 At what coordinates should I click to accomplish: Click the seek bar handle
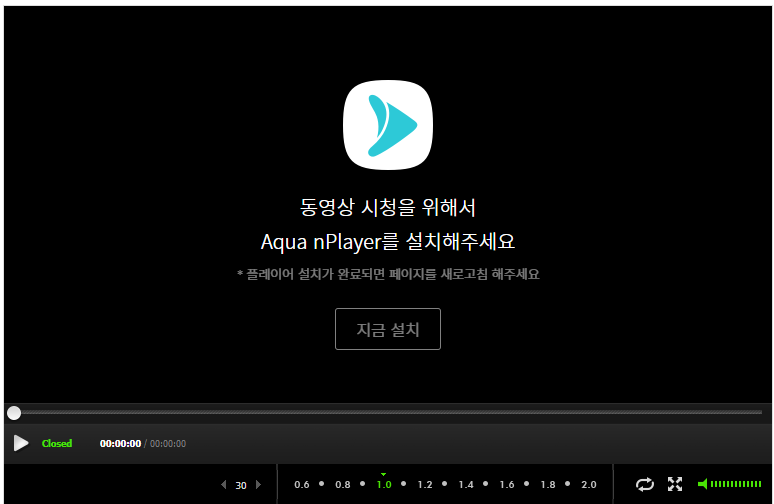point(14,413)
